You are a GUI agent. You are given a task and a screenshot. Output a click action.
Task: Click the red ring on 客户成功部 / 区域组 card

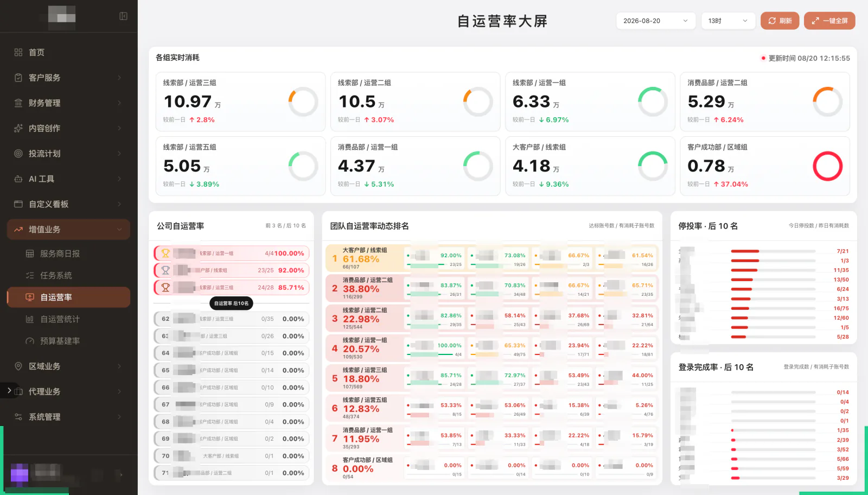(827, 166)
